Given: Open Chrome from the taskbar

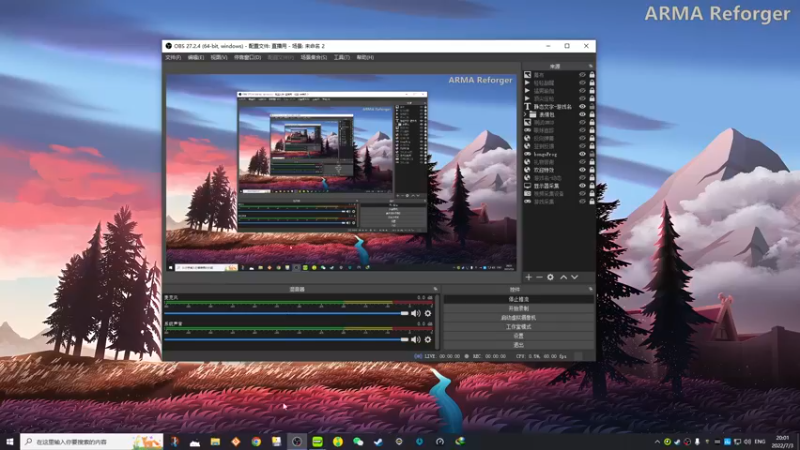Looking at the screenshot, I should (x=256, y=441).
